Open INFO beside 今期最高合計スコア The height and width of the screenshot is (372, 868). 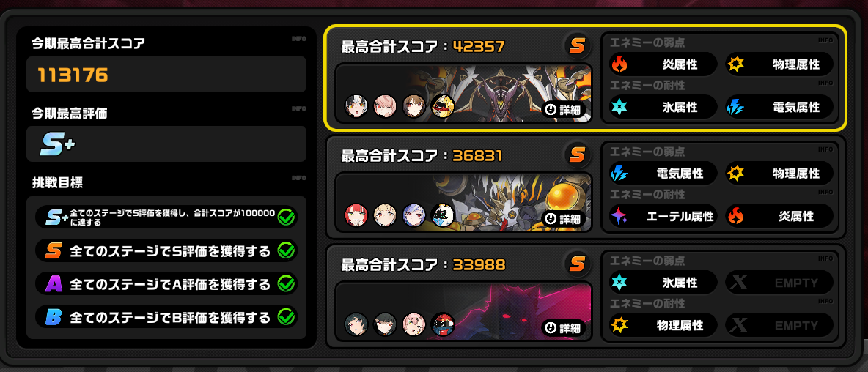point(298,39)
